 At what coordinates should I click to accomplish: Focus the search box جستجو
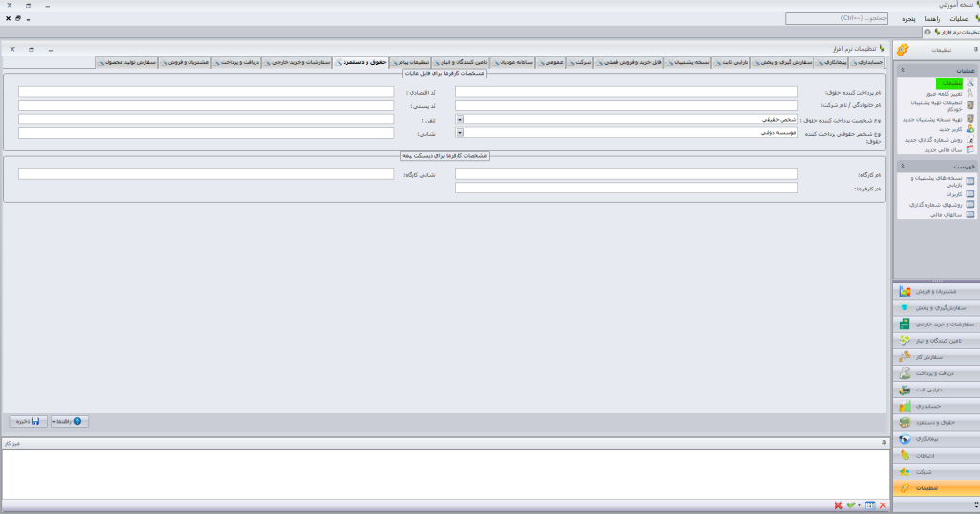[836, 19]
